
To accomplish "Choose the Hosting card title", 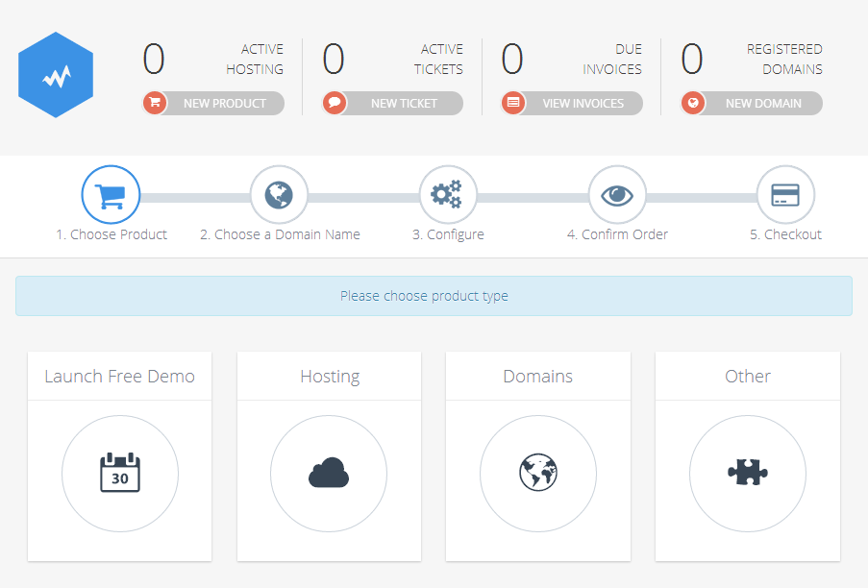I will pos(330,376).
